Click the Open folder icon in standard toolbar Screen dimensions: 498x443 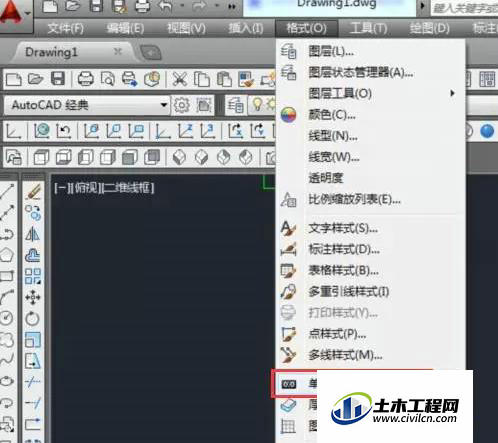36,79
